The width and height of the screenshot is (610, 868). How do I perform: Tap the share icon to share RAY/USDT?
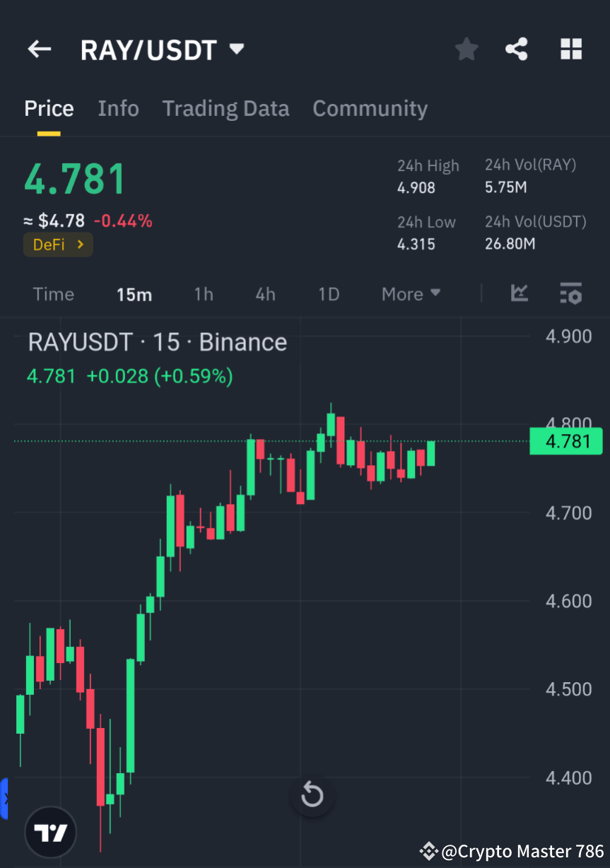click(517, 49)
